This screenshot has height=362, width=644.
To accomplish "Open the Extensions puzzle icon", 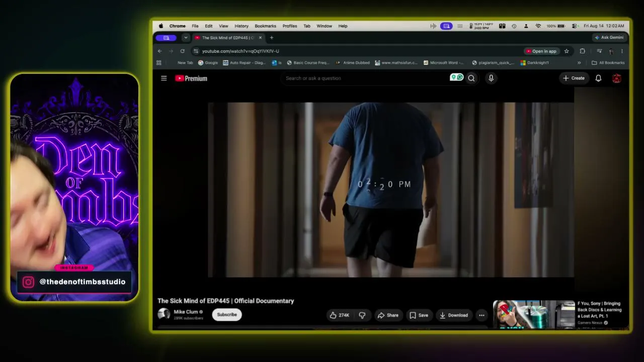I will pos(582,51).
